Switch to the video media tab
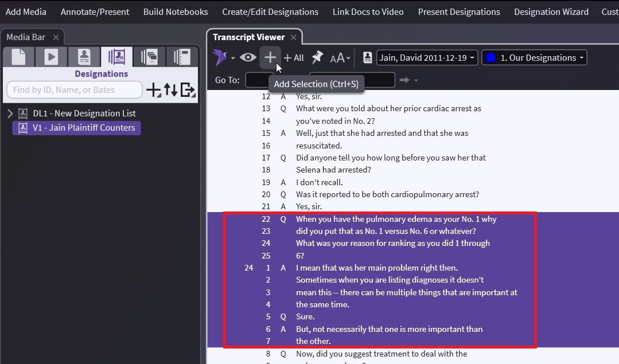Screen dimensions: 619x364 coord(52,57)
